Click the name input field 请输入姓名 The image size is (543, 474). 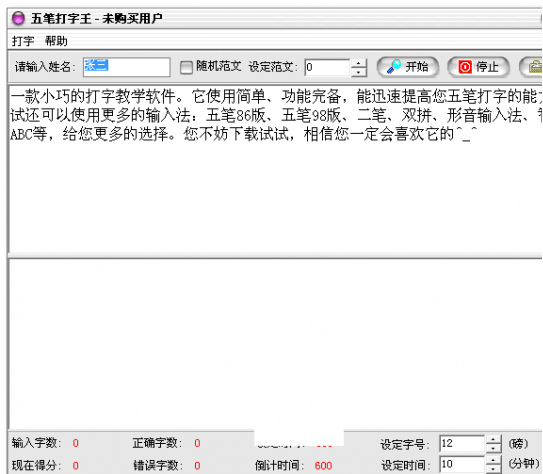tap(127, 67)
